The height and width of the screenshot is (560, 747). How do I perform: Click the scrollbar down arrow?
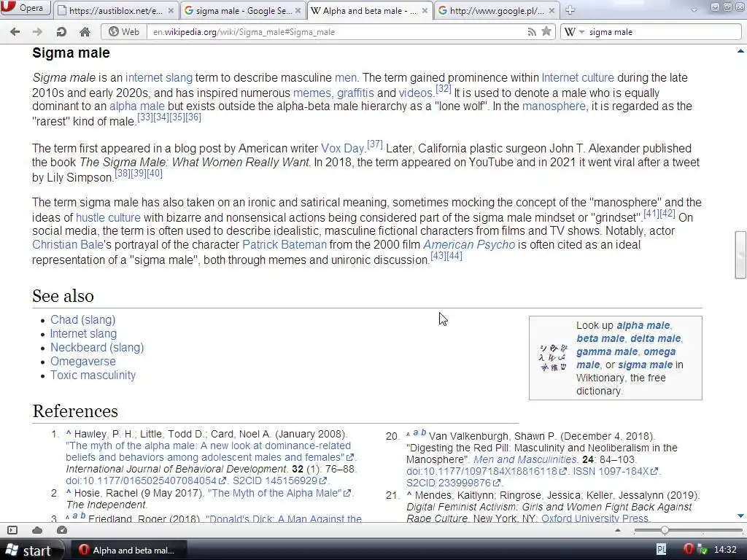coord(740,516)
